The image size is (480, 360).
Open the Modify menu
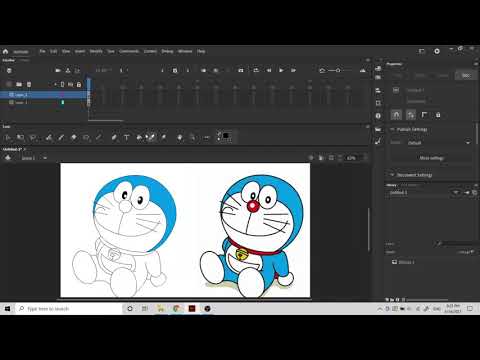click(x=96, y=51)
